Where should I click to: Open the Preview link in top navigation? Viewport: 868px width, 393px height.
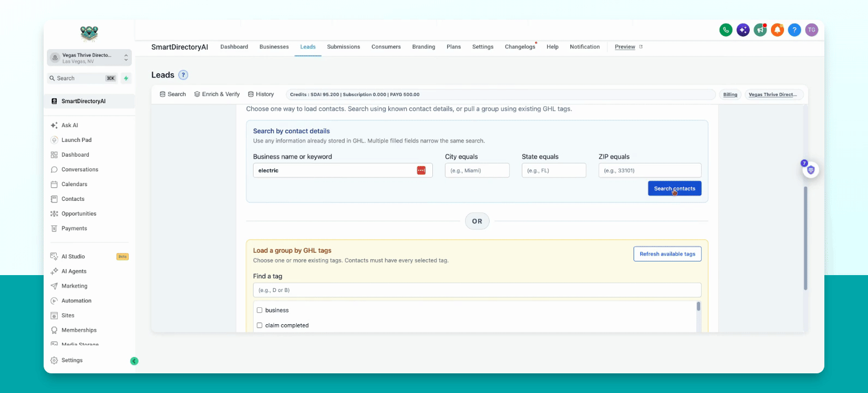point(629,47)
